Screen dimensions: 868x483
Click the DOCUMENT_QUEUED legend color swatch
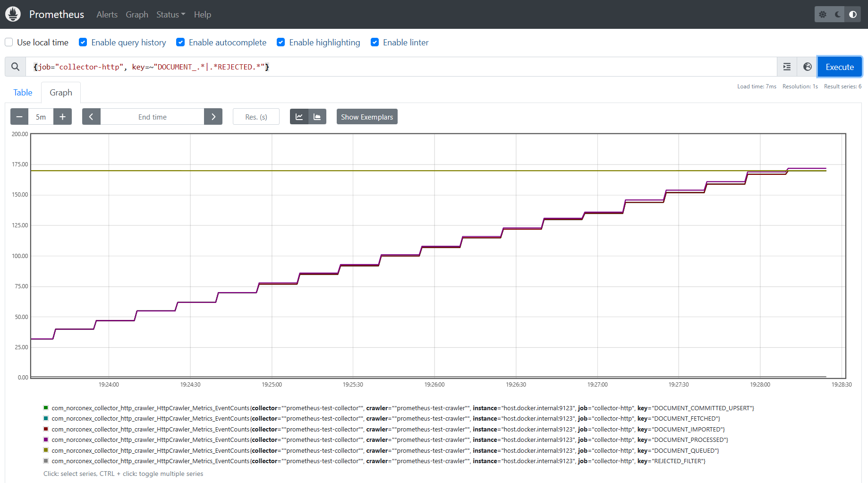click(x=46, y=450)
